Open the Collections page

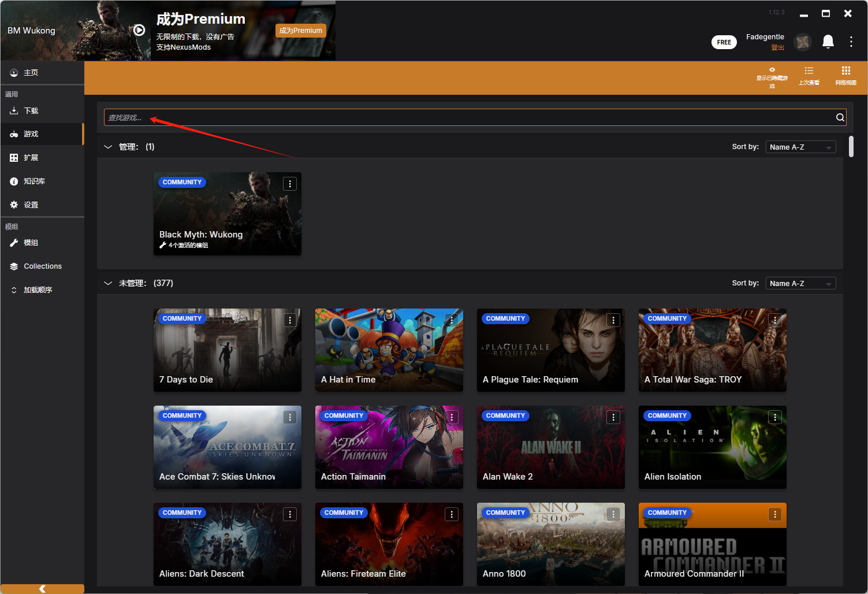42,266
